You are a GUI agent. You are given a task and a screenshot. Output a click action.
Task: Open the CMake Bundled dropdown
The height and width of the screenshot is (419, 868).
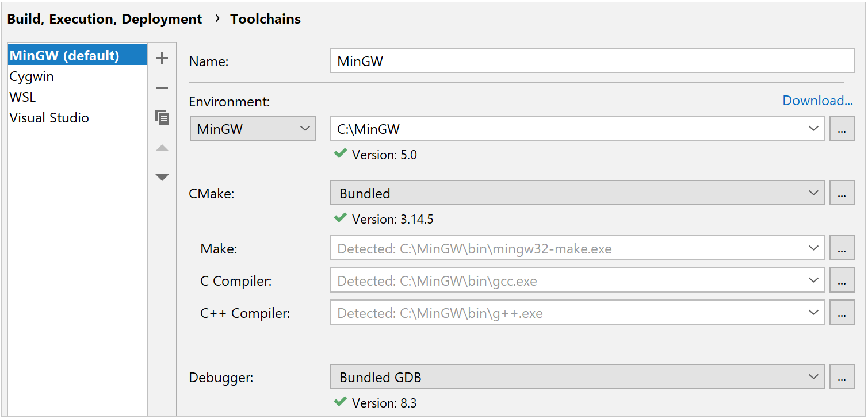click(577, 193)
